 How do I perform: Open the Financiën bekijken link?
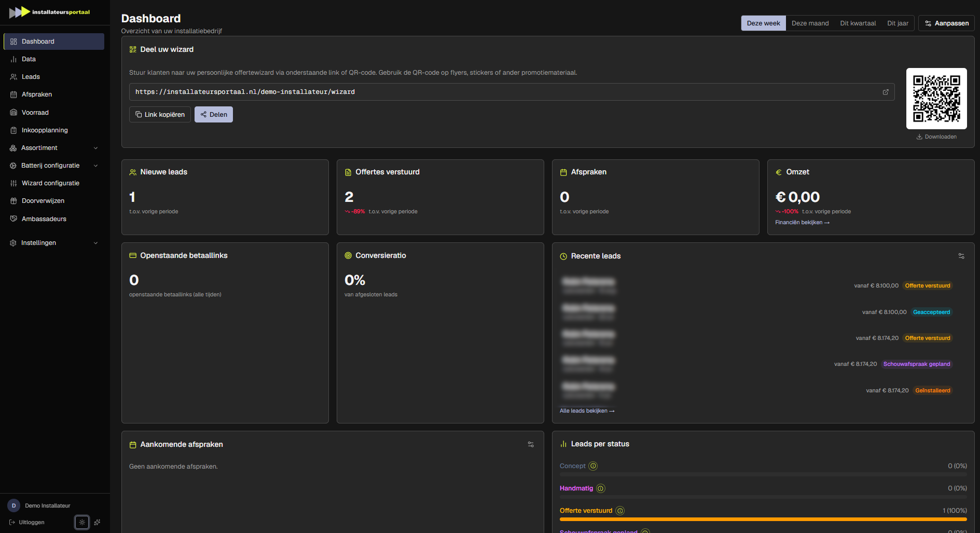point(802,223)
